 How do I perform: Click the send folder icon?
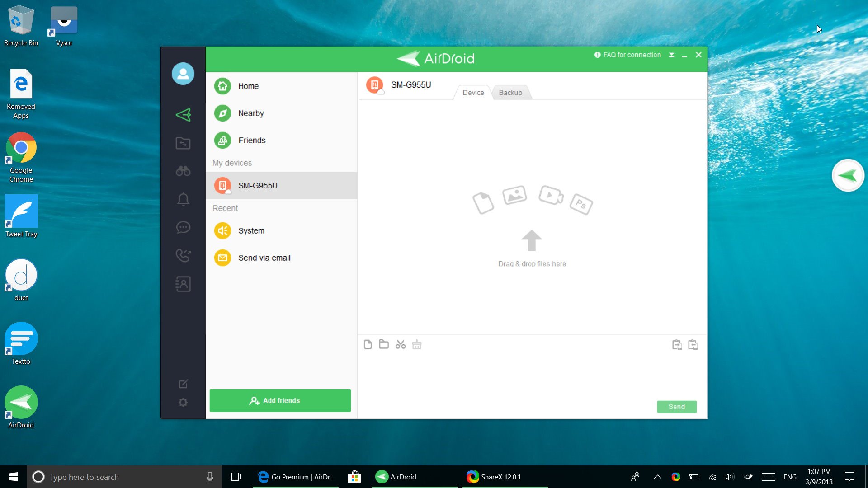(384, 345)
